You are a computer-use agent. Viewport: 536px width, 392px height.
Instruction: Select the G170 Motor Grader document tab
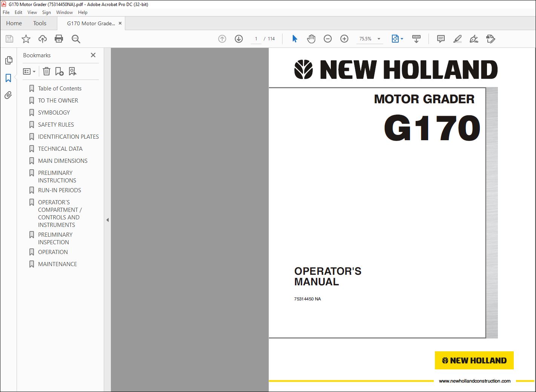pyautogui.click(x=91, y=23)
